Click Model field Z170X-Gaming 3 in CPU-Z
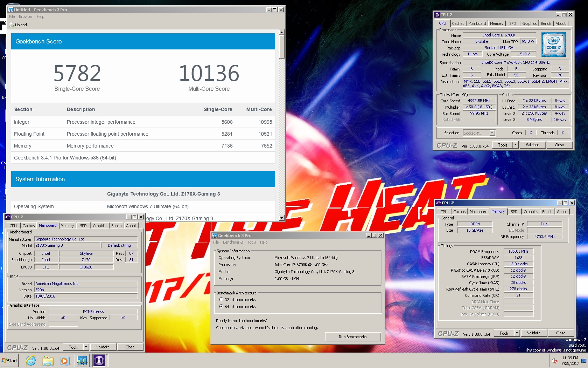 pyautogui.click(x=67, y=245)
